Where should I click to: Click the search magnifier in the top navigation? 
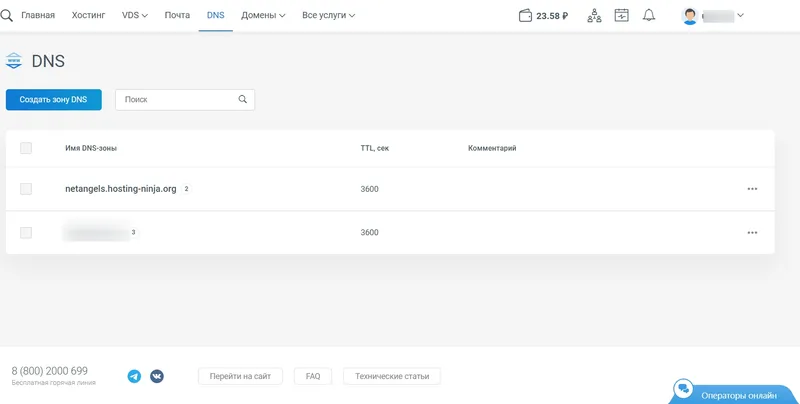[x=6, y=15]
